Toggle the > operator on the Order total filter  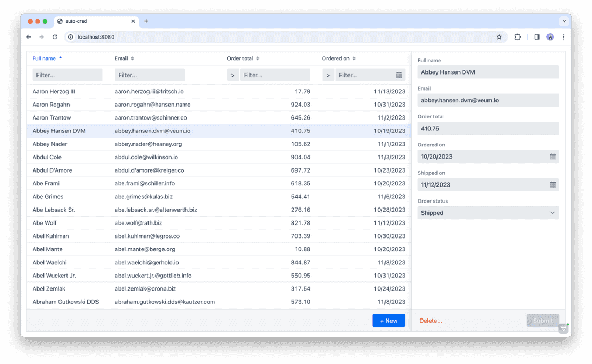232,75
